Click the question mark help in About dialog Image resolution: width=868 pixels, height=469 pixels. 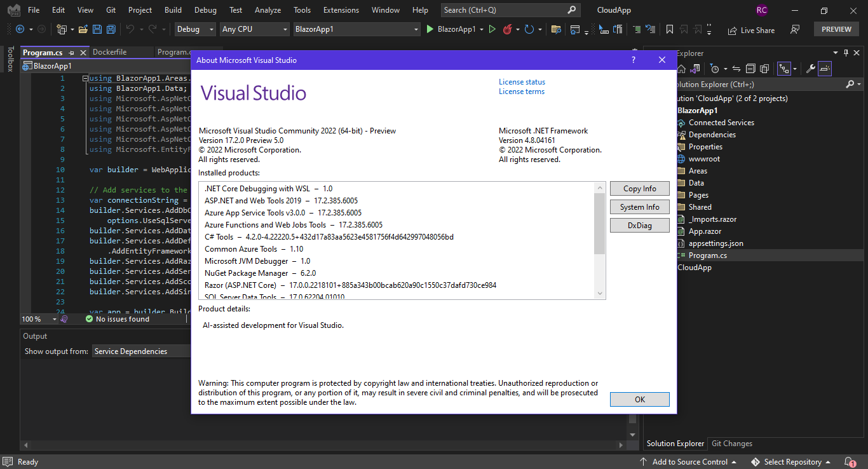pos(633,60)
